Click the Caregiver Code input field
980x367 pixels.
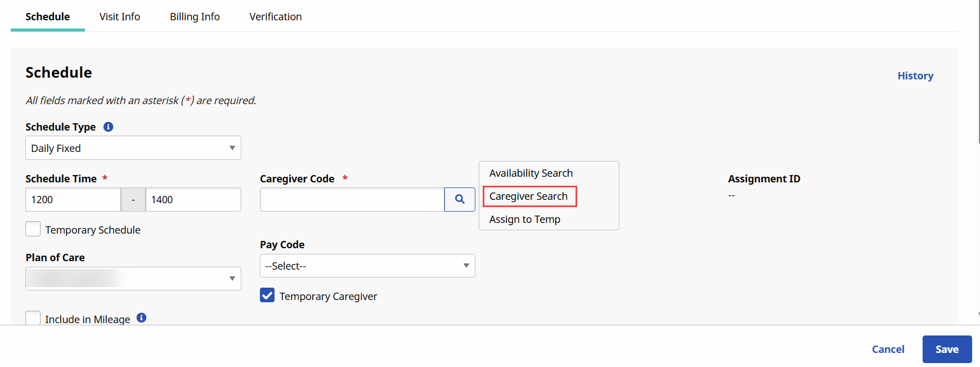[x=352, y=200]
